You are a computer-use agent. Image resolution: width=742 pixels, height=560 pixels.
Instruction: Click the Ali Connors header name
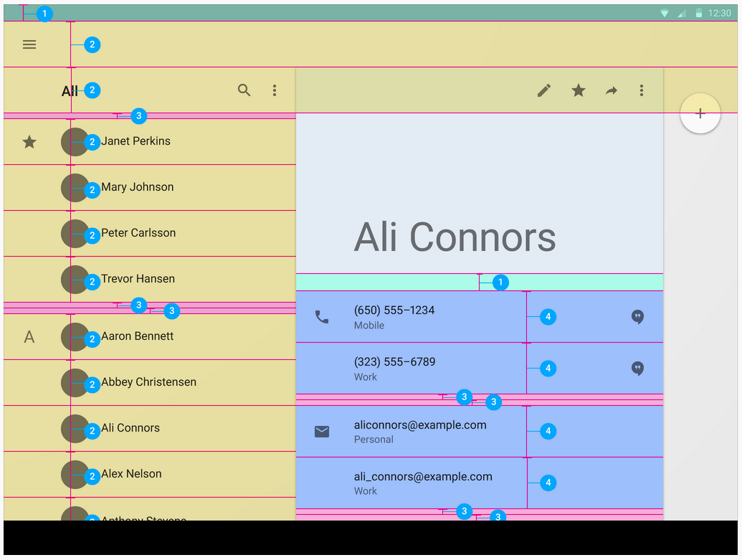(x=455, y=237)
